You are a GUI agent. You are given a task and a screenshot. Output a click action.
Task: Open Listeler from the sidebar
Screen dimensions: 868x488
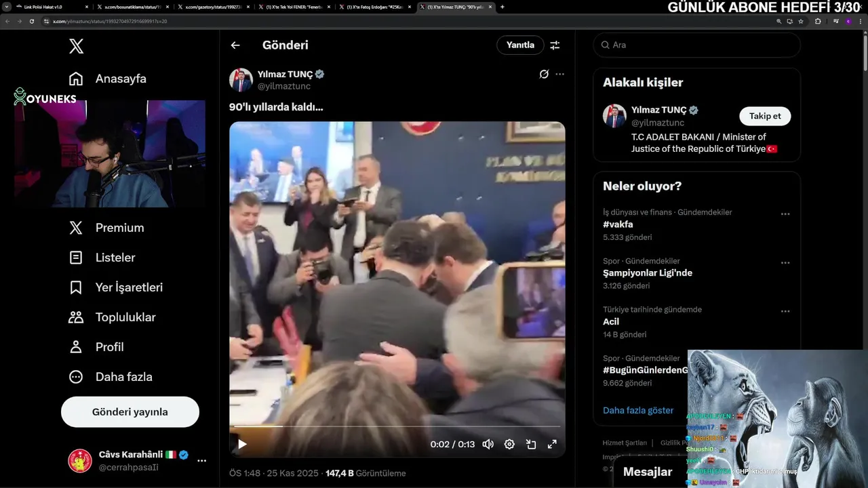102,258
